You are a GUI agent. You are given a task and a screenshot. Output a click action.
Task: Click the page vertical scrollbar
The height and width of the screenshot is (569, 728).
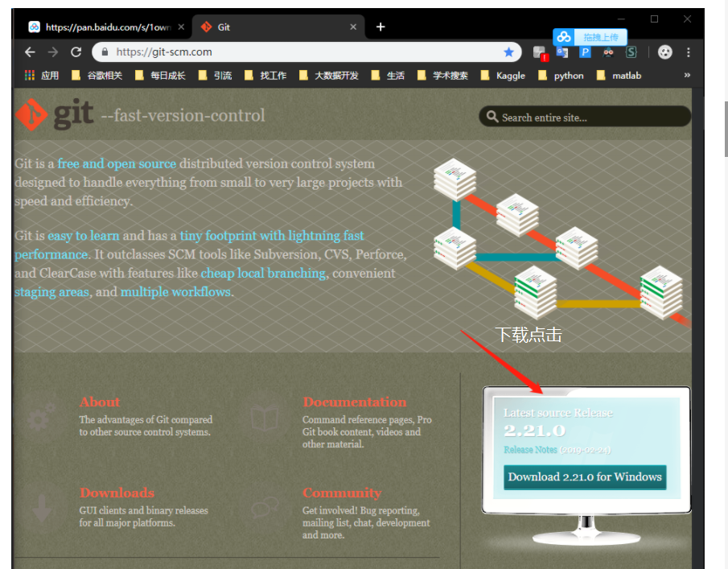pyautogui.click(x=726, y=130)
